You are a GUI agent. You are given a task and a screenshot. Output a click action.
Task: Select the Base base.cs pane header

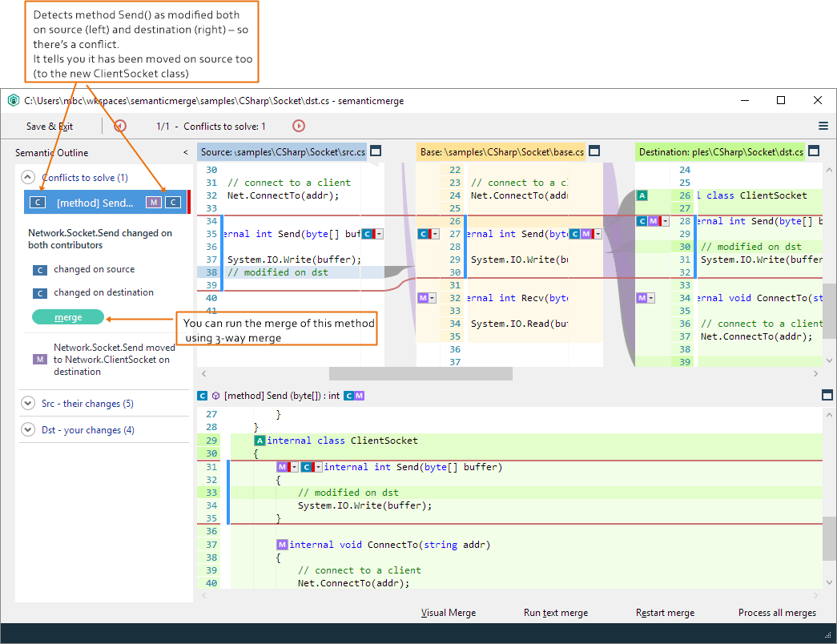pos(501,152)
